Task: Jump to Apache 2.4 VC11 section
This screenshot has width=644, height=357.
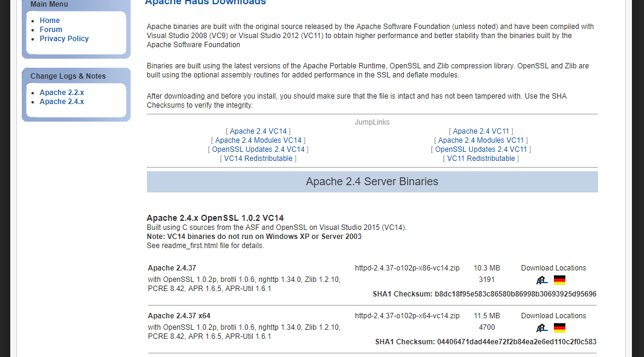Action: pyautogui.click(x=481, y=131)
